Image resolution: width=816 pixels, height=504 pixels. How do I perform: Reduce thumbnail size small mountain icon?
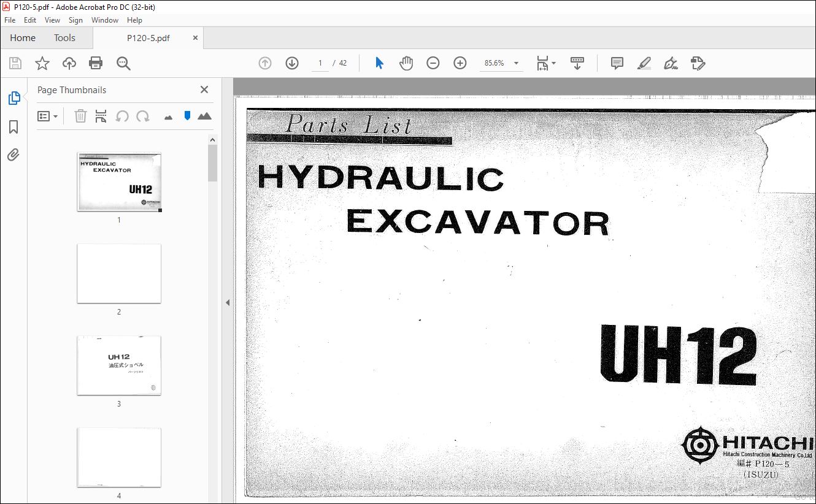coord(168,116)
